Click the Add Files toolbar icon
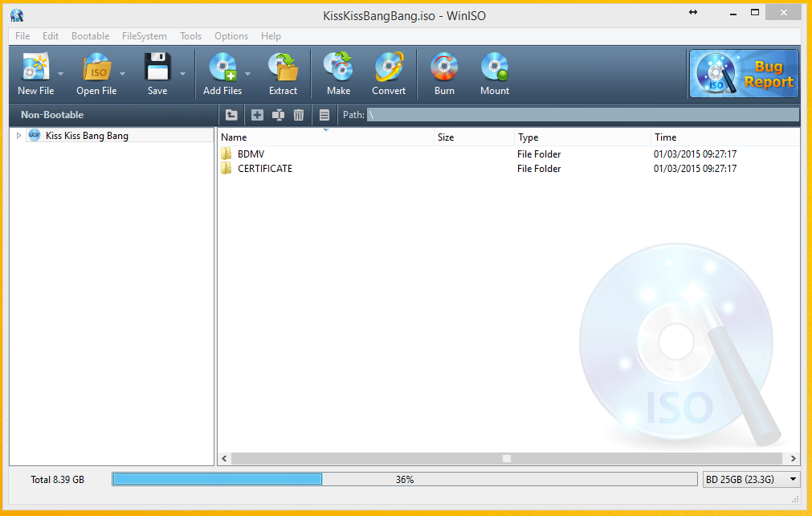The height and width of the screenshot is (516, 812). click(222, 67)
